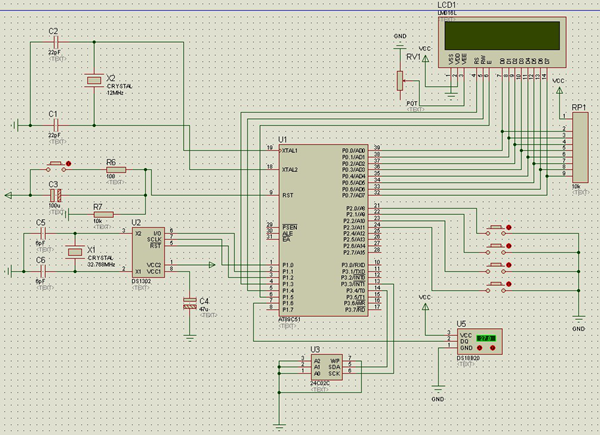Select resistor R6 body

point(116,169)
